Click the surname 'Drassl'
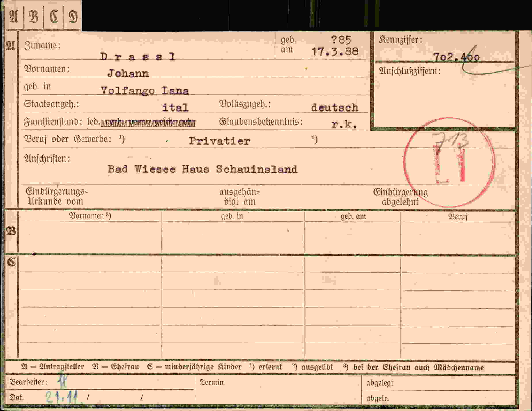This screenshot has width=532, height=411. [138, 57]
